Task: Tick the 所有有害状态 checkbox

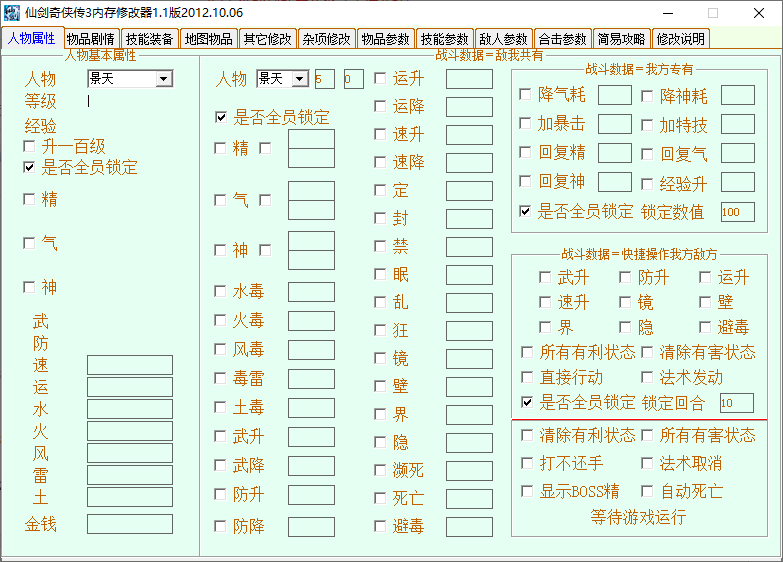Action: [x=647, y=436]
